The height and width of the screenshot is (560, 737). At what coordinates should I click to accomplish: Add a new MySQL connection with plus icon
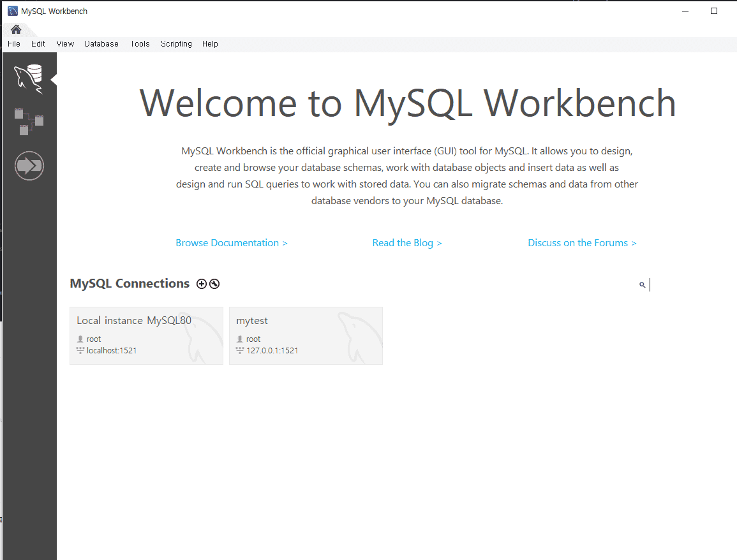pos(202,284)
